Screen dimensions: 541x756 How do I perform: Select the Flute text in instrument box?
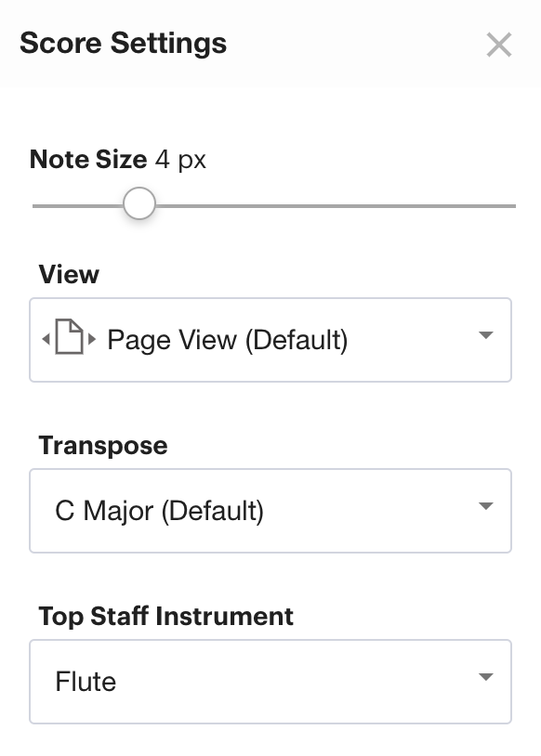pos(86,682)
